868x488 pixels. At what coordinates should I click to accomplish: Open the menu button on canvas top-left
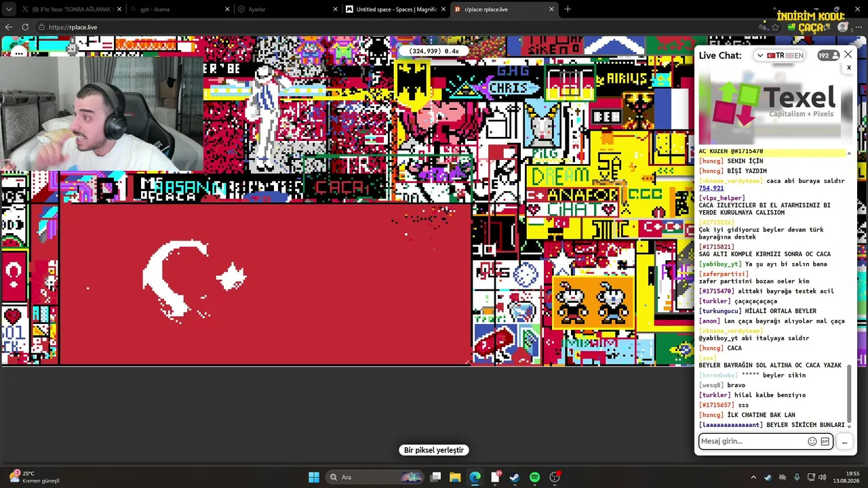pos(18,52)
